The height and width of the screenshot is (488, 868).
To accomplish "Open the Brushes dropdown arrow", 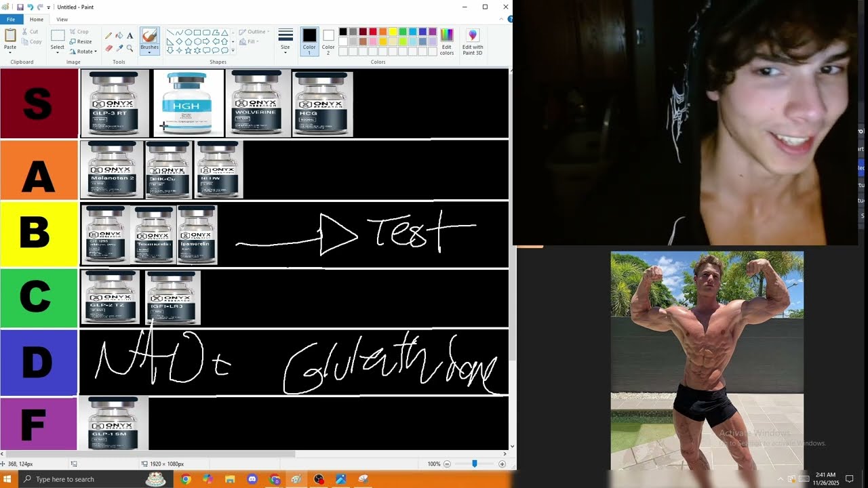I will (x=149, y=52).
